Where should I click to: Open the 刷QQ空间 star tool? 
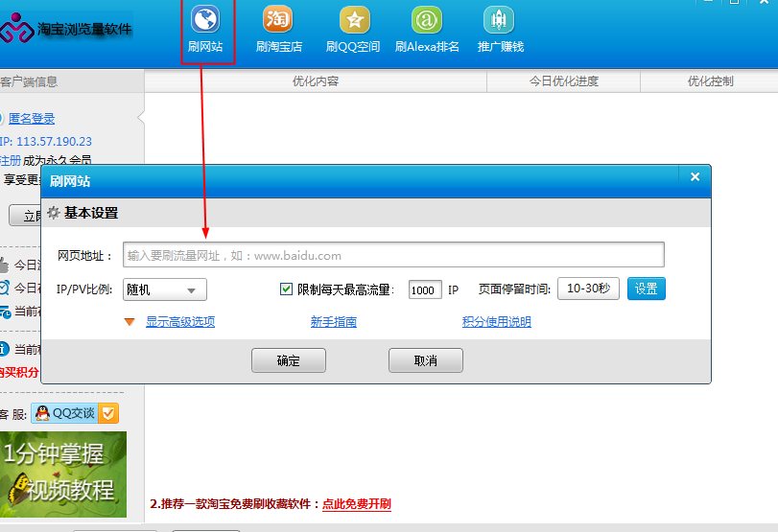[353, 30]
